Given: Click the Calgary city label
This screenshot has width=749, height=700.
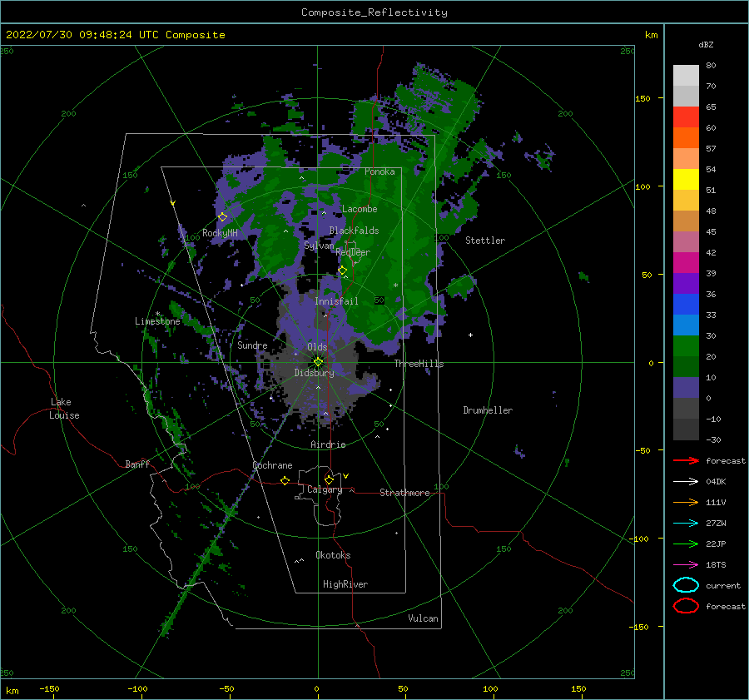Looking at the screenshot, I should 325,489.
